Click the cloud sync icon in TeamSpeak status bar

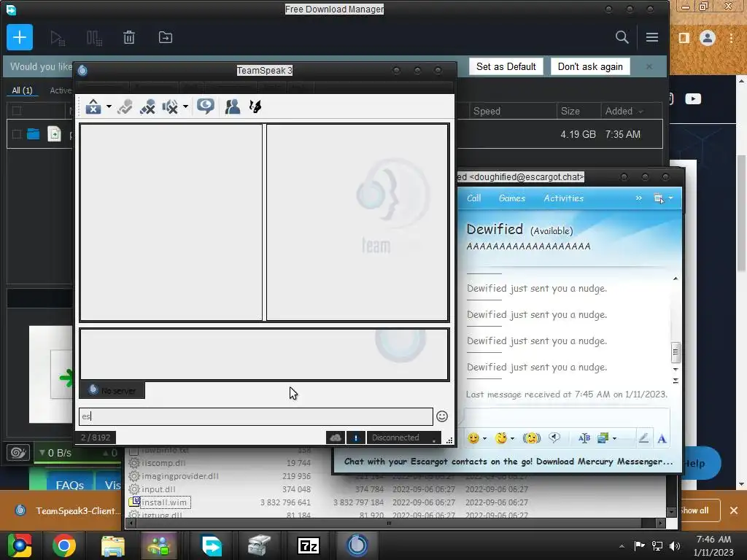click(336, 437)
